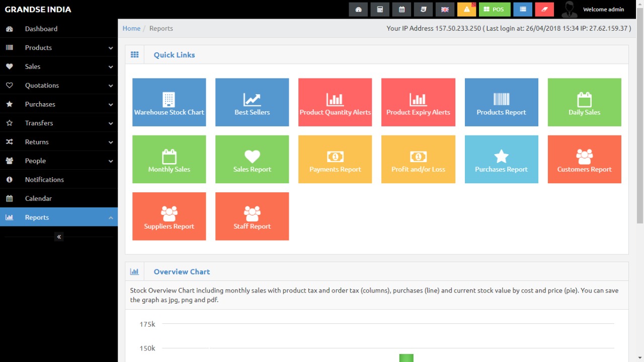The image size is (644, 362).
Task: Open the Profit and/or Loss tile
Action: pos(418,159)
